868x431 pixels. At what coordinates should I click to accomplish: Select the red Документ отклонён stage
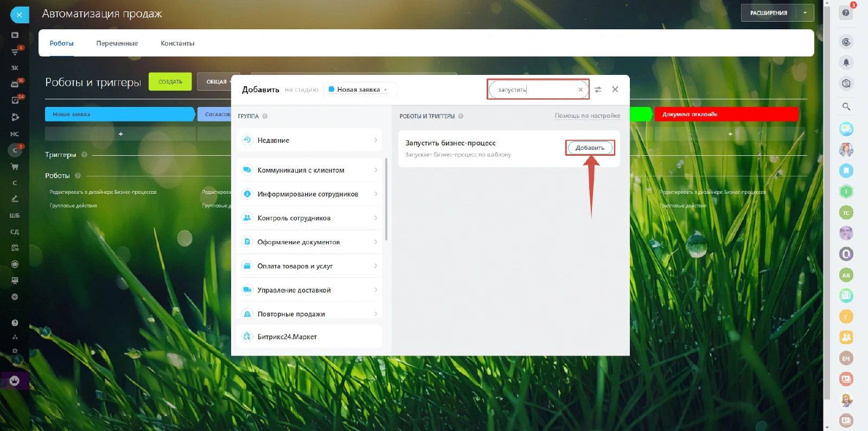[726, 114]
